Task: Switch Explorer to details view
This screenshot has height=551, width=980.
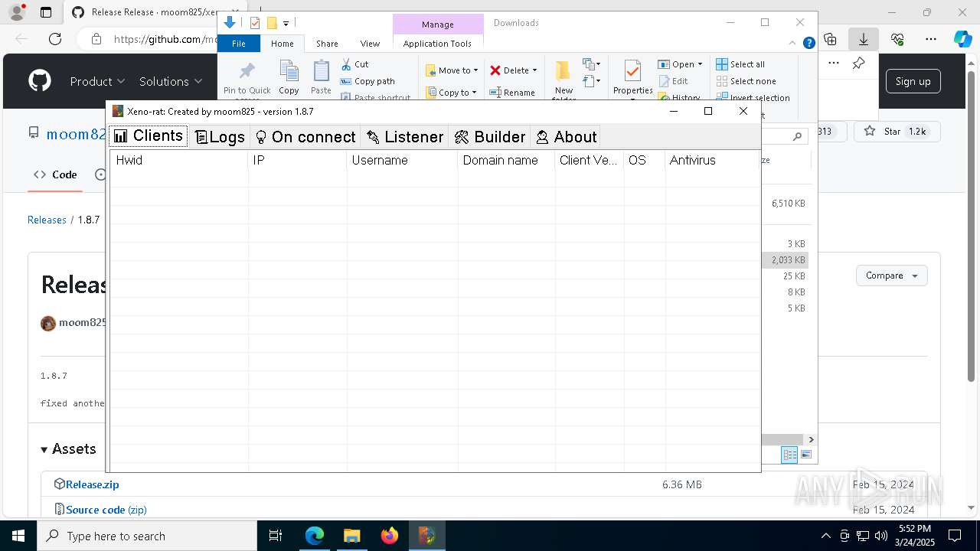Action: point(790,455)
